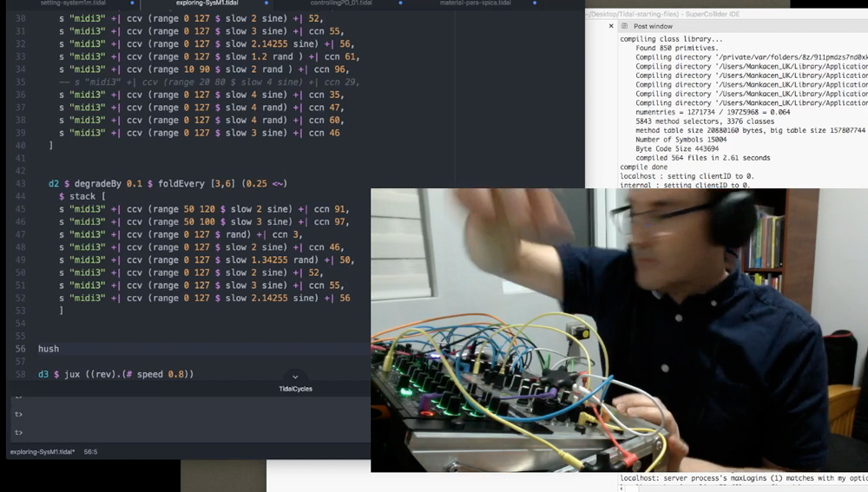
Task: Close the SuperCollider Post window panel
Action: pyautogui.click(x=613, y=26)
